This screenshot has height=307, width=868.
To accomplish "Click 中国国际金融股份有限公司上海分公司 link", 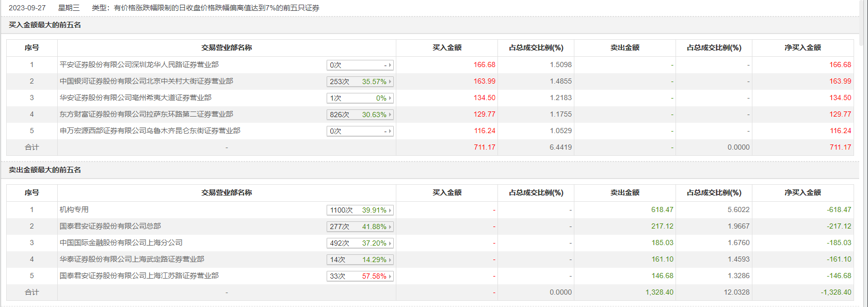I will 121,243.
